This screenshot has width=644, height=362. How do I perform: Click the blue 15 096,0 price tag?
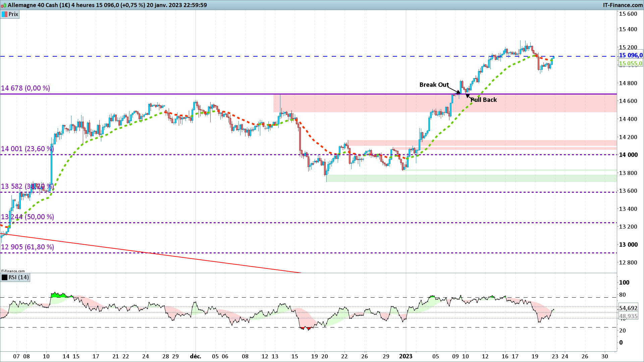(x=631, y=55)
